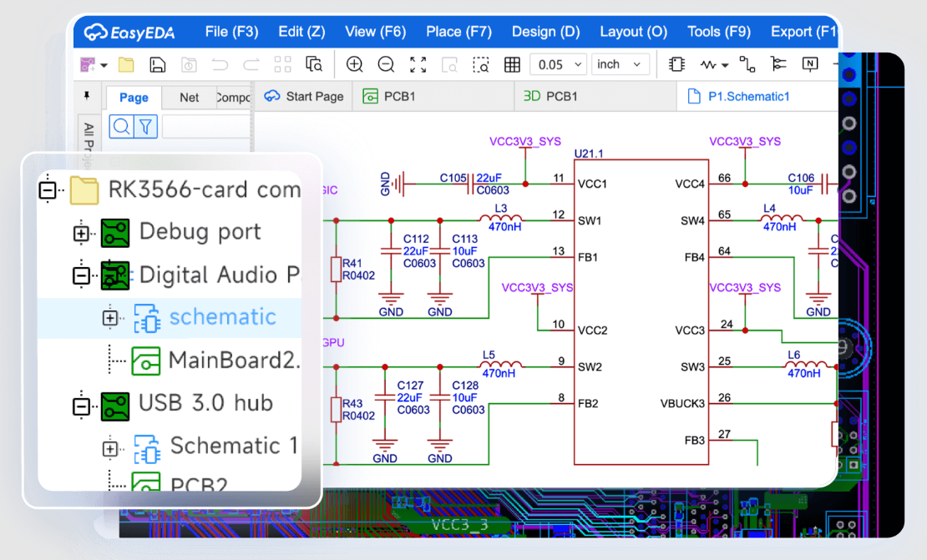The width and height of the screenshot is (927, 560).
Task: Open the Layout (O) menu
Action: pos(633,32)
